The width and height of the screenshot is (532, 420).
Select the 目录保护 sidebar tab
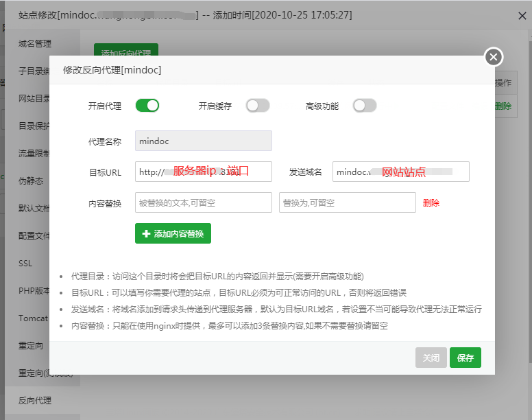[x=34, y=126]
